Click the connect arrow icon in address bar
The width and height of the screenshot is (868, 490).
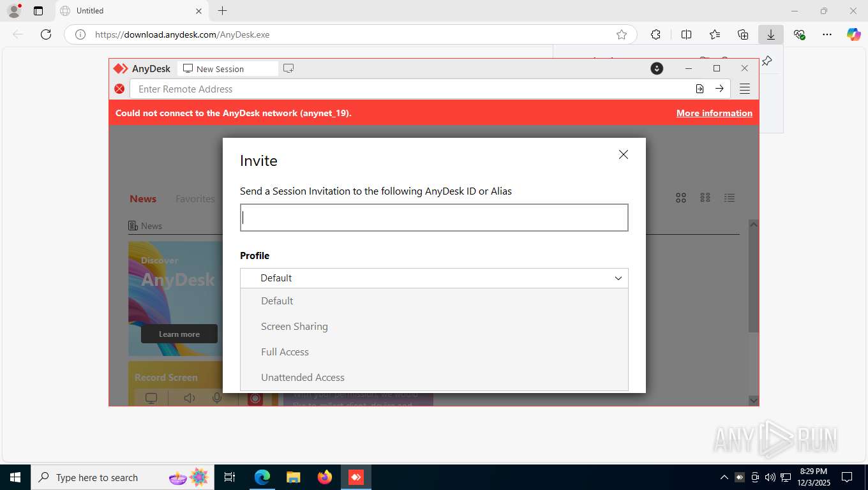[719, 89]
